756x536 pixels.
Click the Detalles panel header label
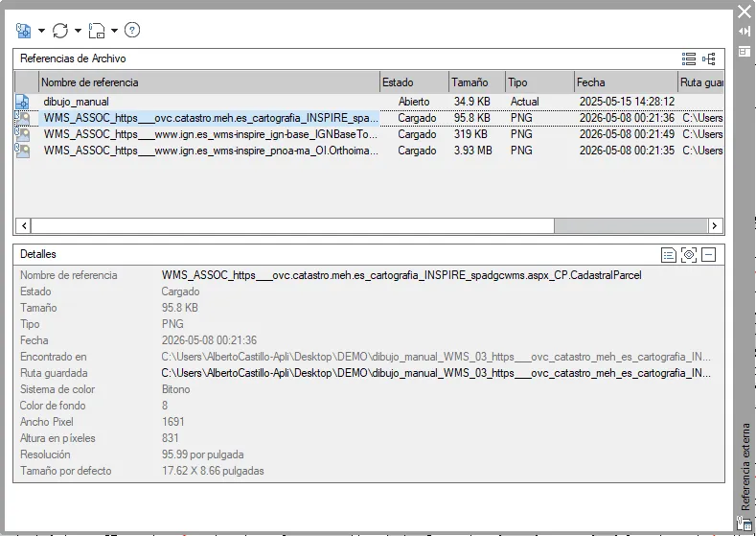pyautogui.click(x=38, y=254)
